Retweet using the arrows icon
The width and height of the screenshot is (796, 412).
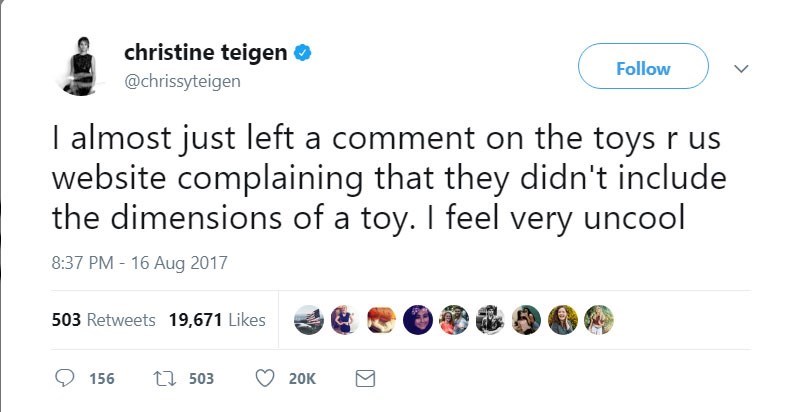[166, 379]
